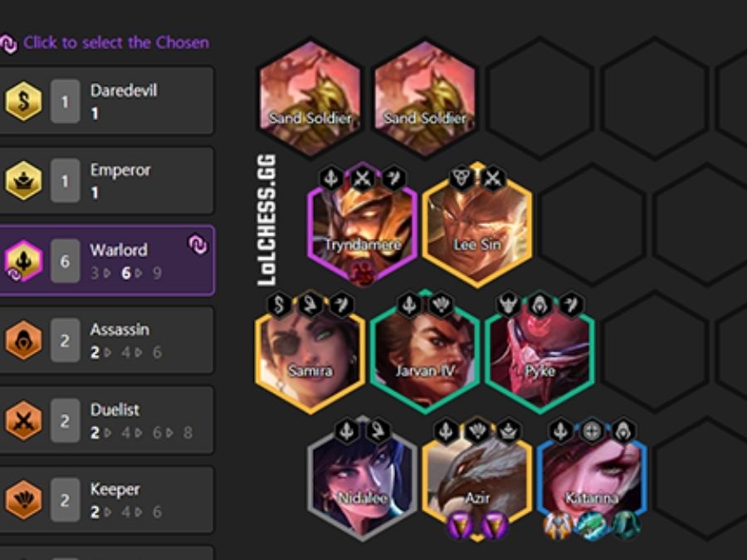Viewport: 747px width, 560px height.
Task: Click 'Click to select the Chosen' link
Action: tap(115, 43)
